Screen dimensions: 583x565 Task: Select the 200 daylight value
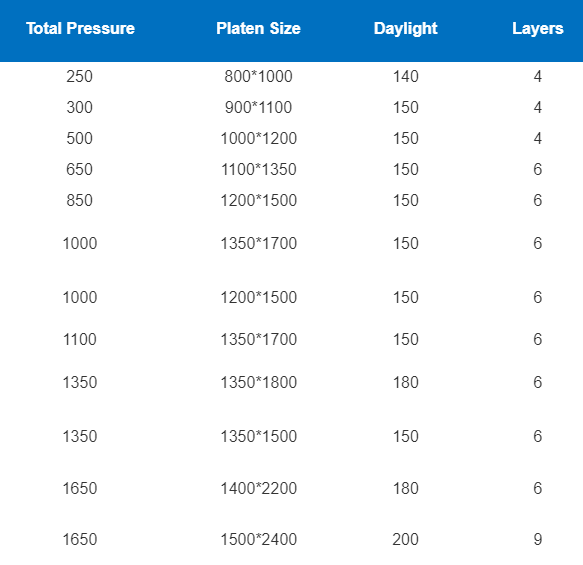(406, 539)
